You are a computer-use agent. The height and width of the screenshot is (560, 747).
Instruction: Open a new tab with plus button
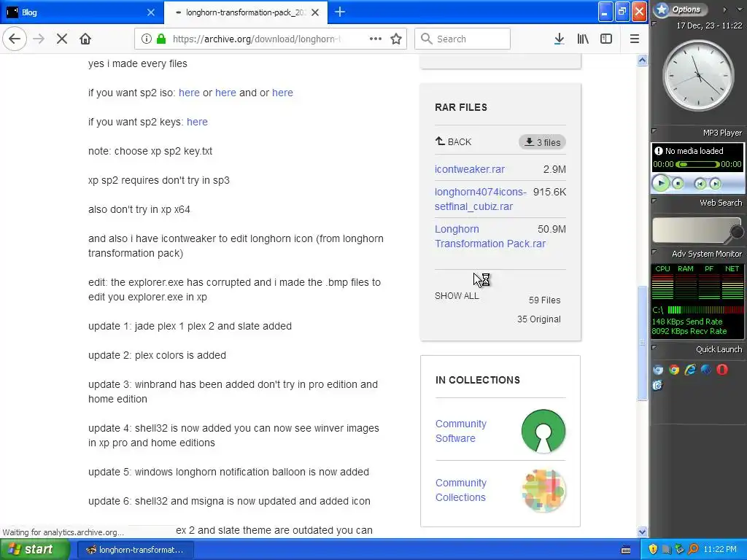coord(340,12)
